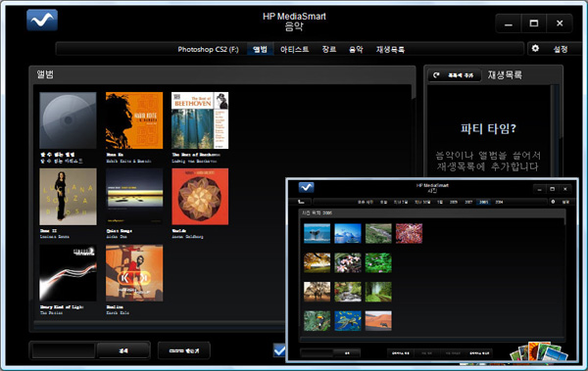Toggle the blue checkbox beside the photo window
This screenshot has width=588, height=371.
coord(279,350)
